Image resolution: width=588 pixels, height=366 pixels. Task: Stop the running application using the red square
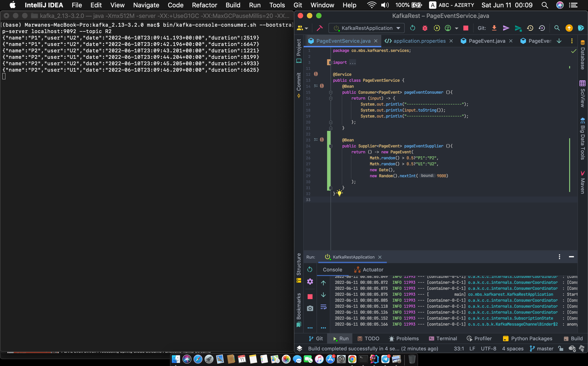466,28
